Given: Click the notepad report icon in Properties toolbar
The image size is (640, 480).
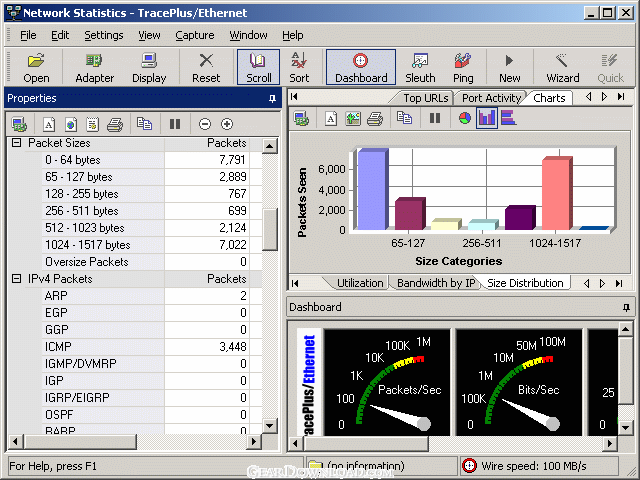Looking at the screenshot, I should [x=93, y=124].
